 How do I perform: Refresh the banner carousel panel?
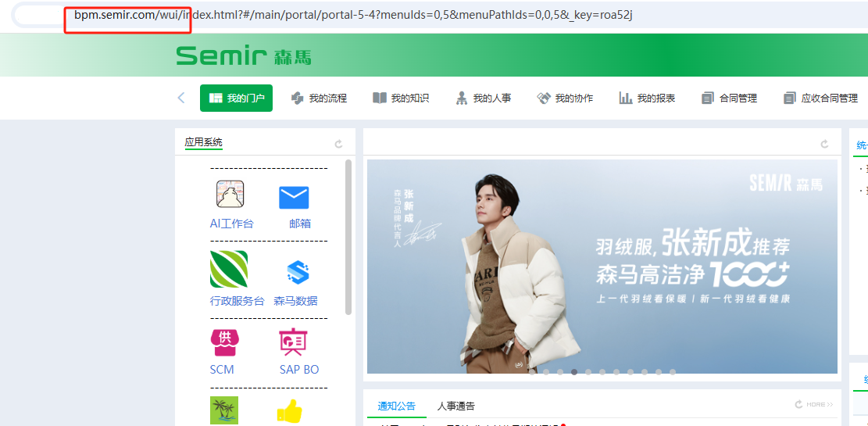pos(825,144)
